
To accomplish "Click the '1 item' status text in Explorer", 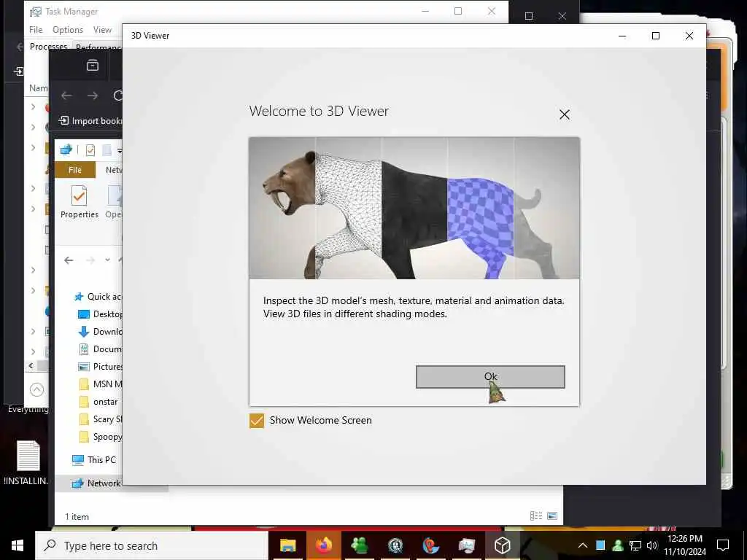I will pos(77,517).
